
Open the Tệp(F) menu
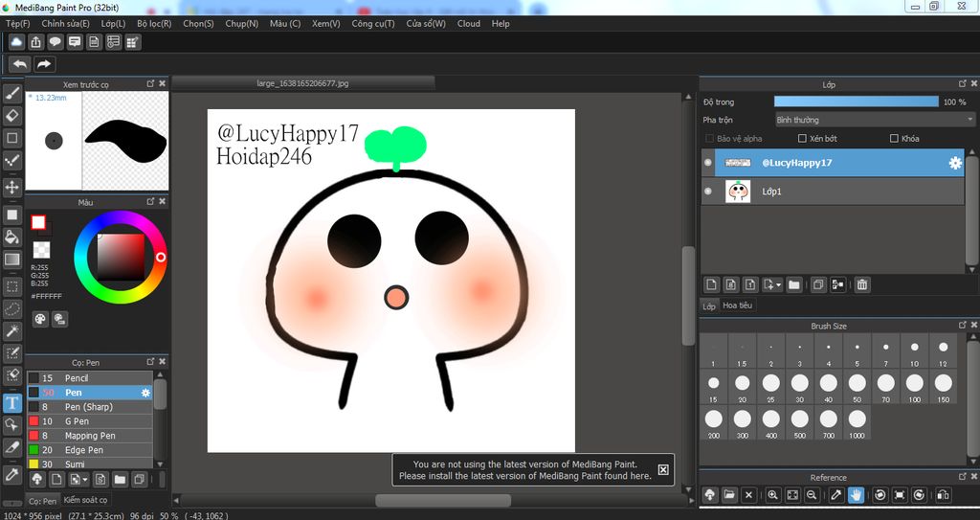(x=17, y=23)
